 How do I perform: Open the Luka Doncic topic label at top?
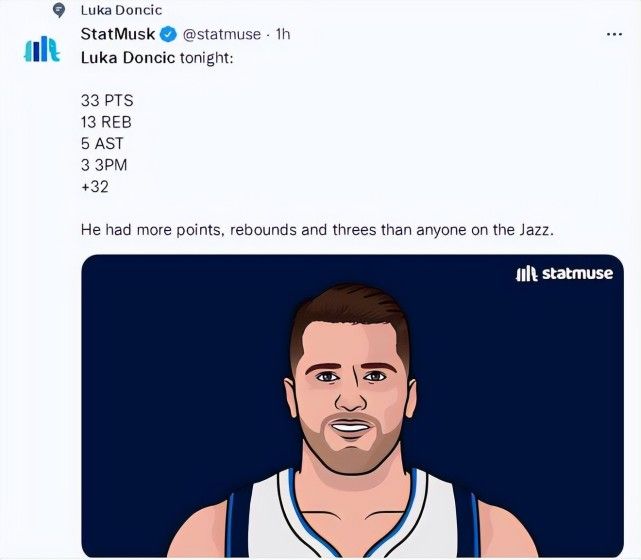coord(120,11)
